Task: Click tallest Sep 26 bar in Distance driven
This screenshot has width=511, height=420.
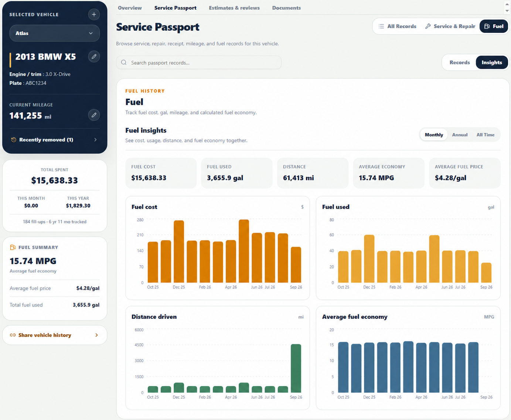Action: point(296,368)
